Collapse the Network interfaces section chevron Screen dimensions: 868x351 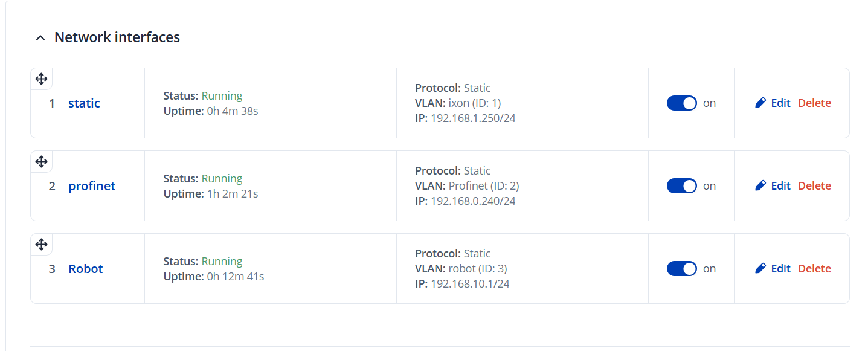click(x=40, y=38)
